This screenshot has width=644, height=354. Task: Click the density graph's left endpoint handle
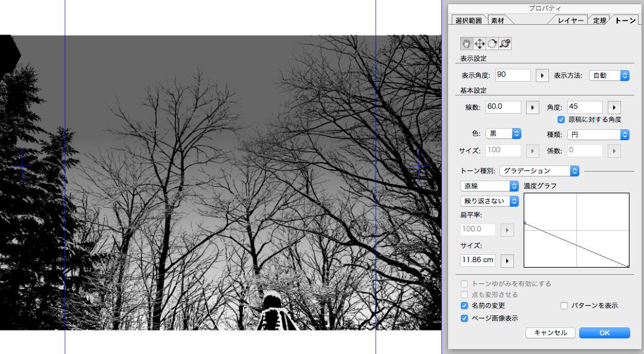[x=525, y=223]
